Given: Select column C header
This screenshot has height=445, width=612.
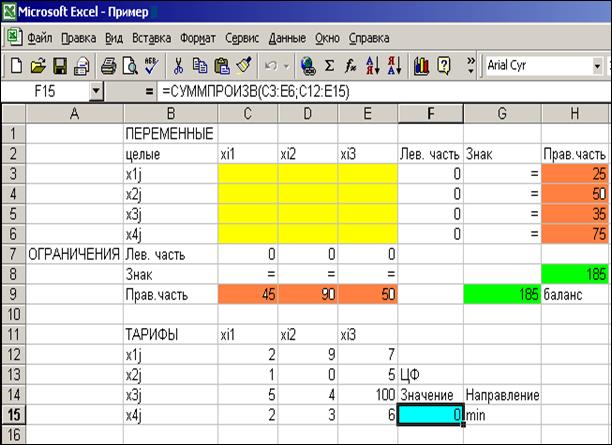Looking at the screenshot, I should tap(247, 114).
